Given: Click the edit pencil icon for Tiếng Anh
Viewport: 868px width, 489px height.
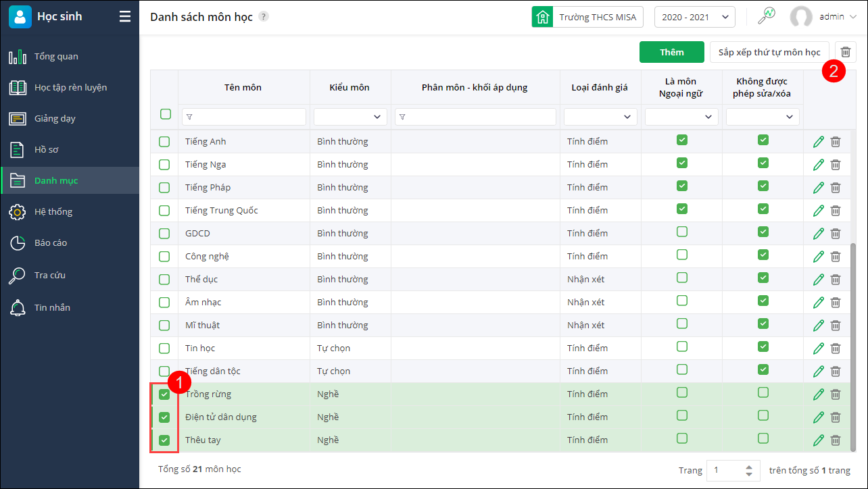Looking at the screenshot, I should [x=819, y=142].
